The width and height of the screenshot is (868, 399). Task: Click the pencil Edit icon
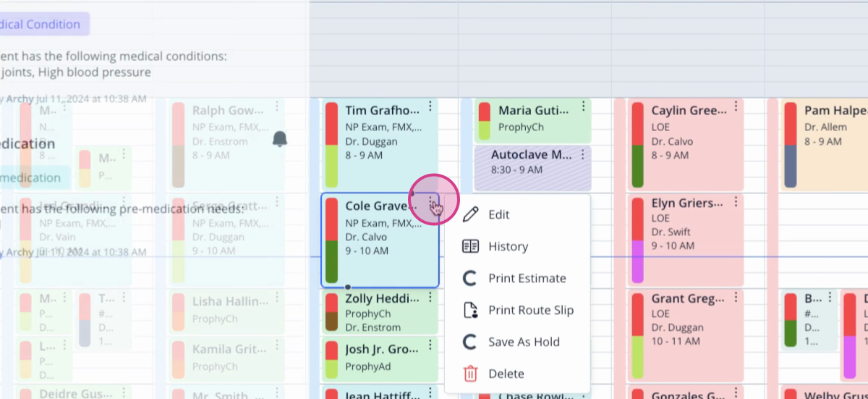470,214
